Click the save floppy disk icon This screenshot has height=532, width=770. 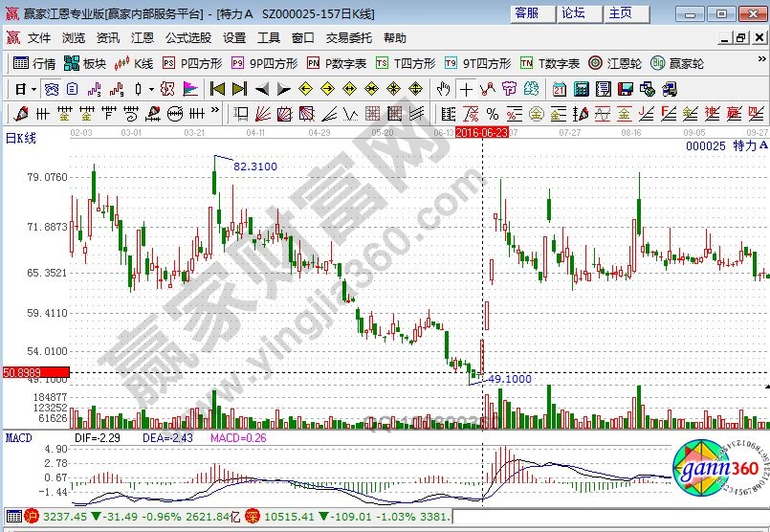[x=625, y=89]
